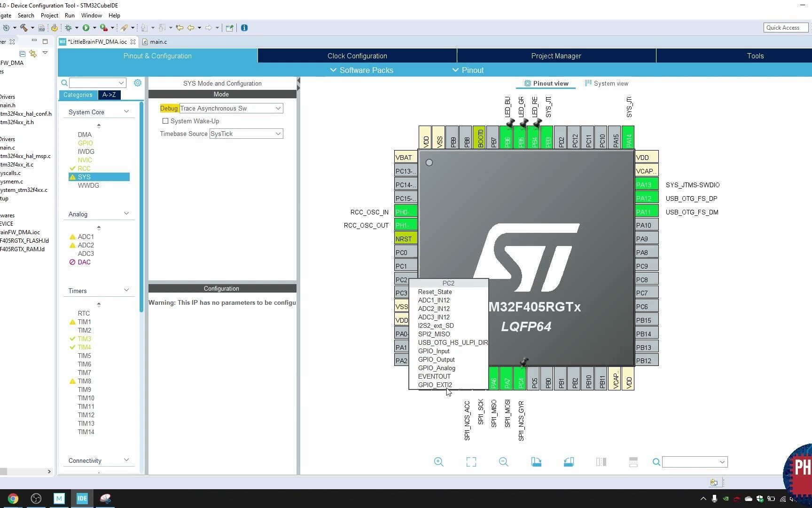This screenshot has width=812, height=508.
Task: Switch to Clock Configuration tab
Action: 357,56
